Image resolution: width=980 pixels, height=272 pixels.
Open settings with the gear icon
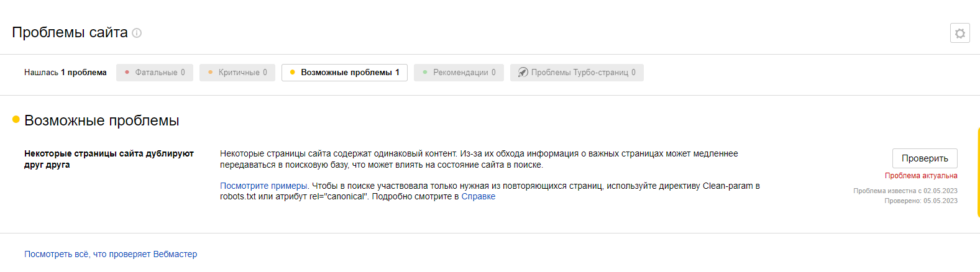[959, 33]
